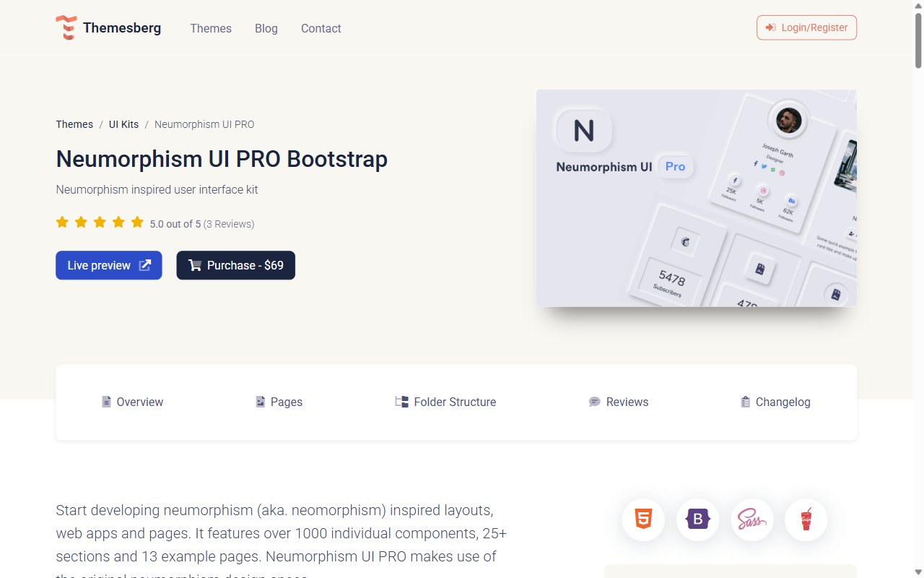Screen dimensions: 924x578
Task: Click the Overview document icon
Action: point(106,402)
